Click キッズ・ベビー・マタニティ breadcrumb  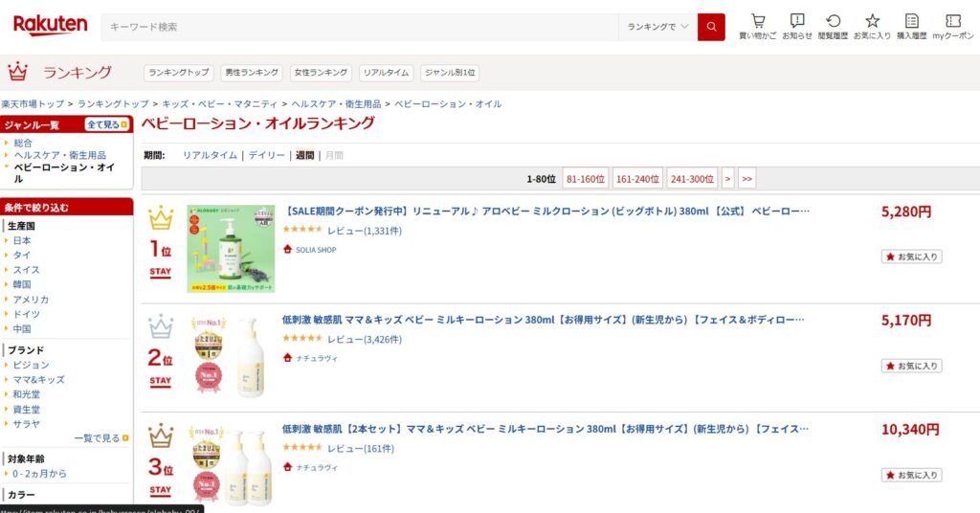(219, 103)
